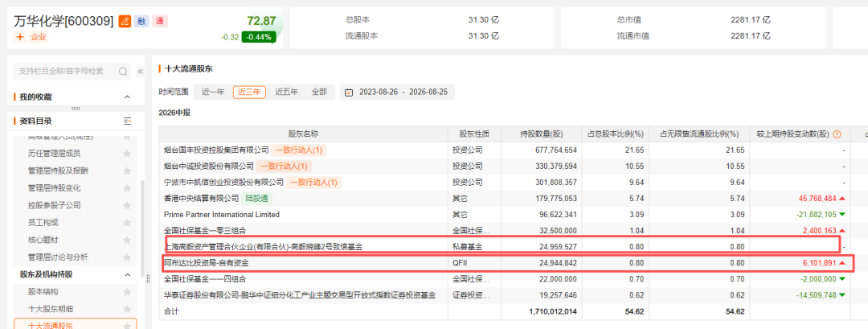Star the 历任管理层成员 item

[127, 154]
